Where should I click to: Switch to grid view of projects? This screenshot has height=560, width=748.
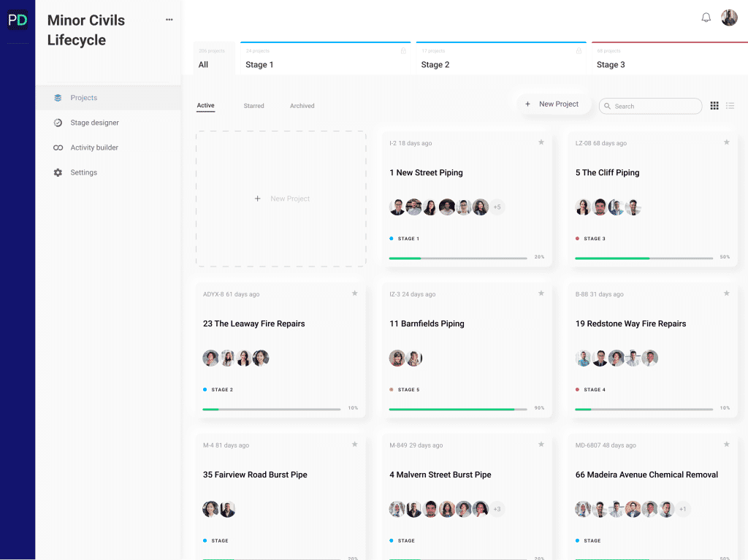click(714, 106)
